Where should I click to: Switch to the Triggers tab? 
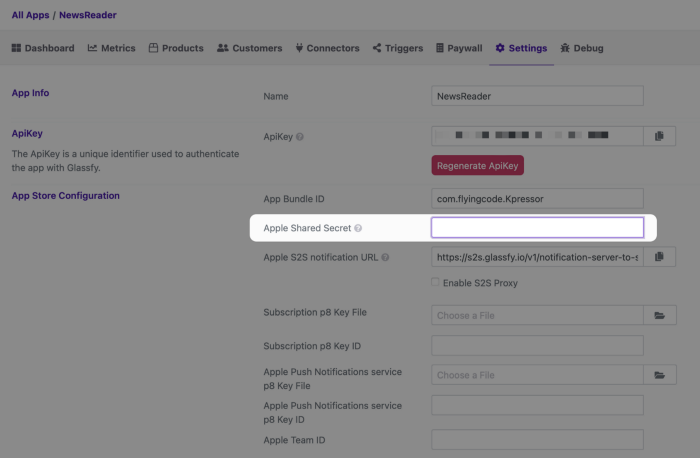tap(398, 48)
